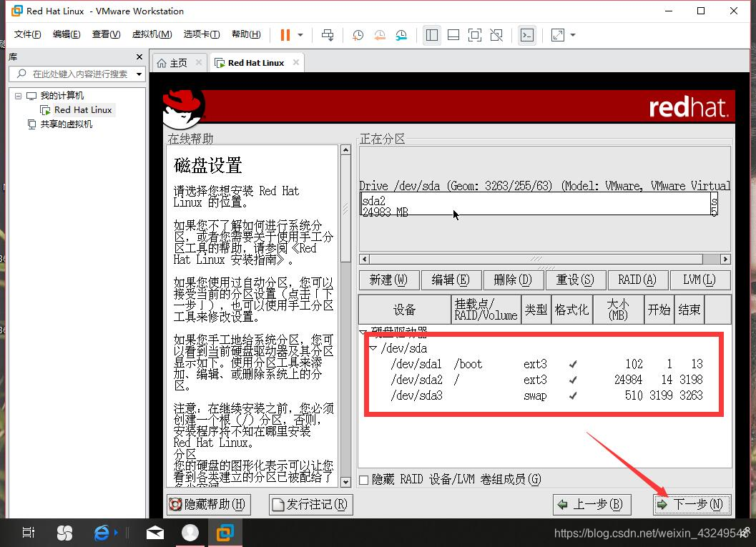Open the round white taskbar app
Viewport: 756px width, 547px height.
pyautogui.click(x=190, y=533)
